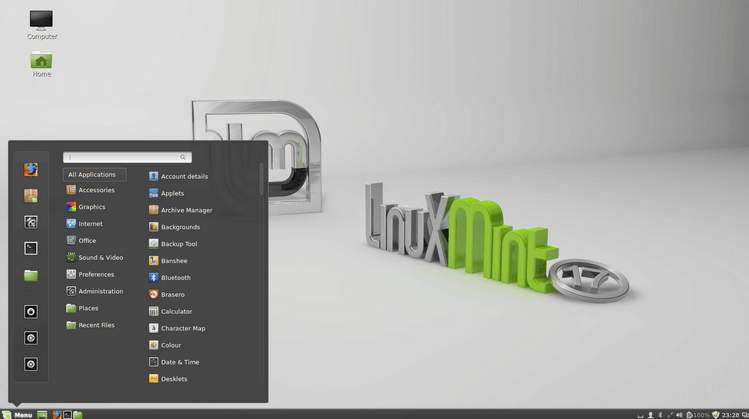Open the Internet category
749x419 pixels.
click(85, 224)
